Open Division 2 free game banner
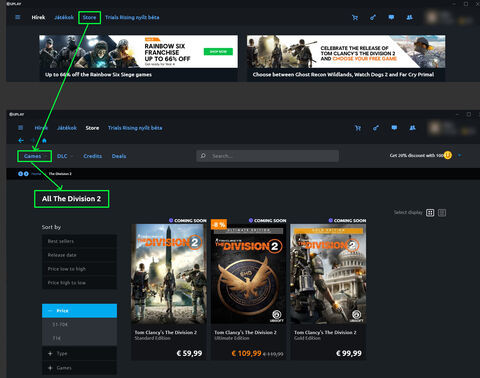The width and height of the screenshot is (480, 378). tap(346, 51)
